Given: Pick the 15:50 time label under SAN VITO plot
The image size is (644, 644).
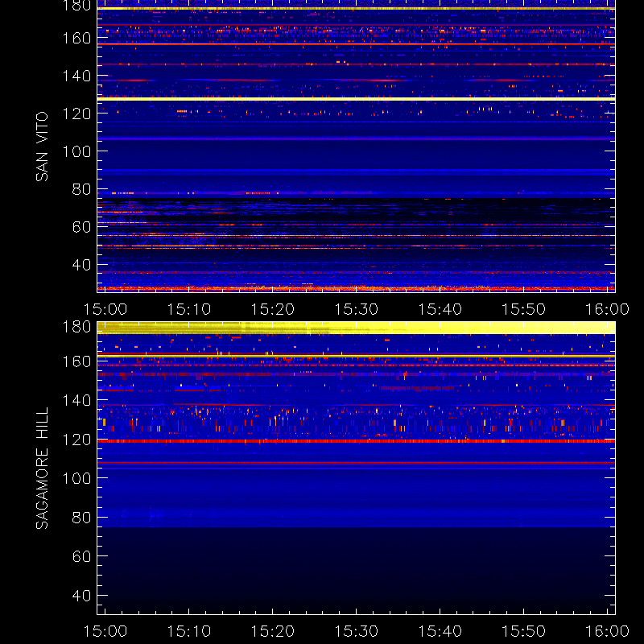Looking at the screenshot, I should 524,309.
